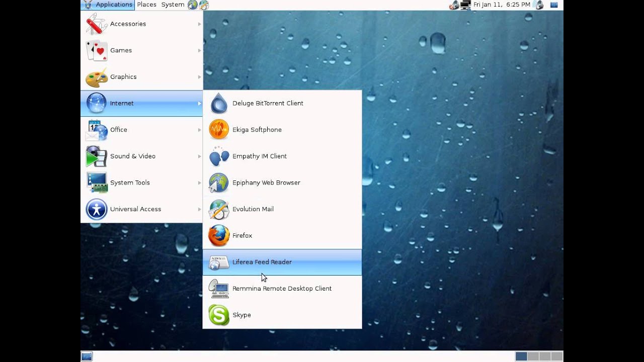Open Evolution Mail
Screen dimensions: 644x362
(x=282, y=209)
